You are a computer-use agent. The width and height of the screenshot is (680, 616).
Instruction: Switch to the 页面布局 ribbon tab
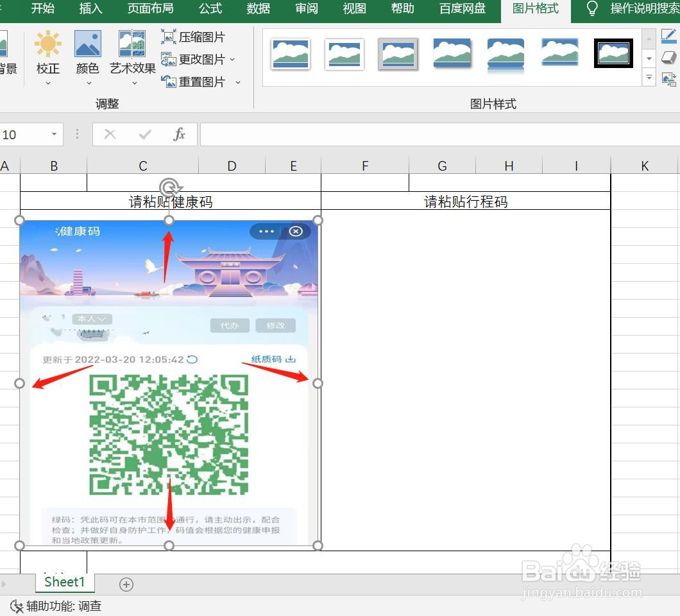[x=151, y=8]
